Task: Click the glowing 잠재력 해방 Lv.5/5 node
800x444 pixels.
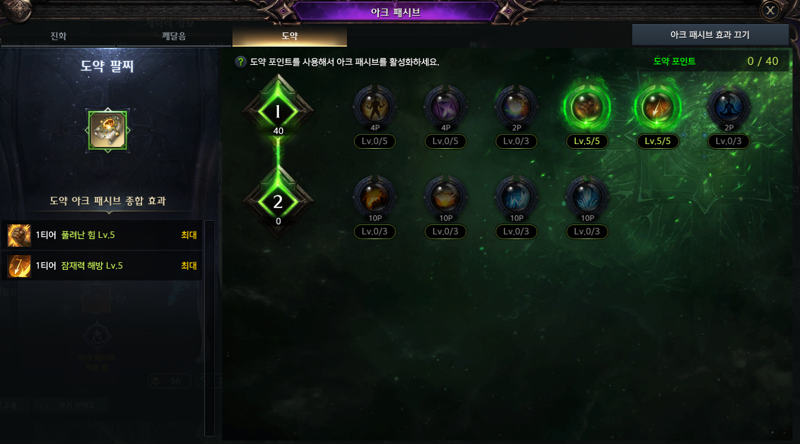Action: click(658, 108)
